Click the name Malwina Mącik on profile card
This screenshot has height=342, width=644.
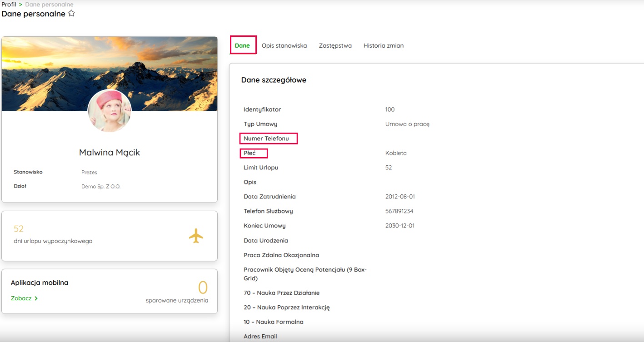coord(110,153)
